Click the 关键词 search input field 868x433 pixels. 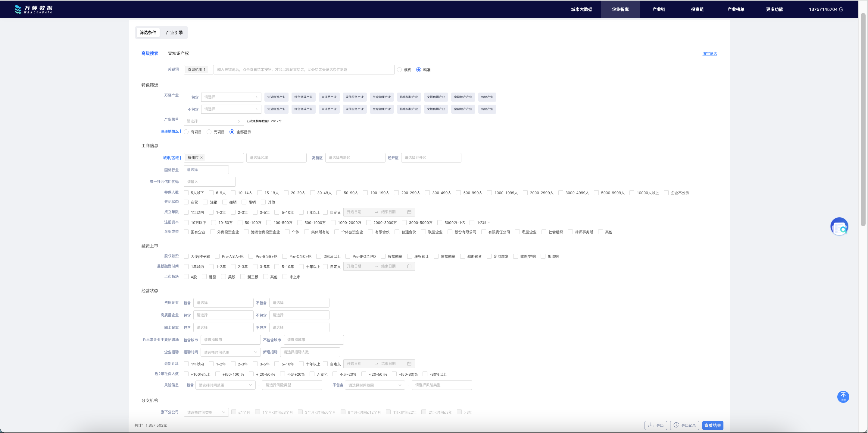[x=304, y=70]
